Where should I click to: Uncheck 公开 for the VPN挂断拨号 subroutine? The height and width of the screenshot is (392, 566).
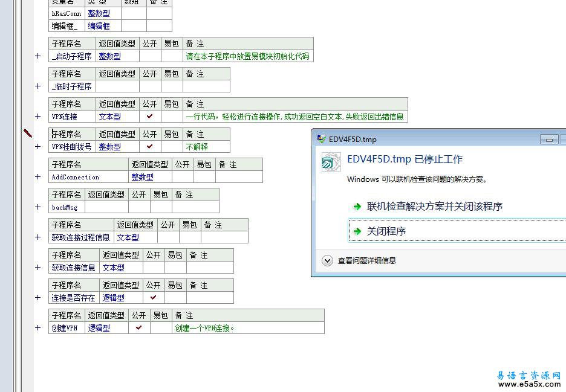click(x=150, y=146)
